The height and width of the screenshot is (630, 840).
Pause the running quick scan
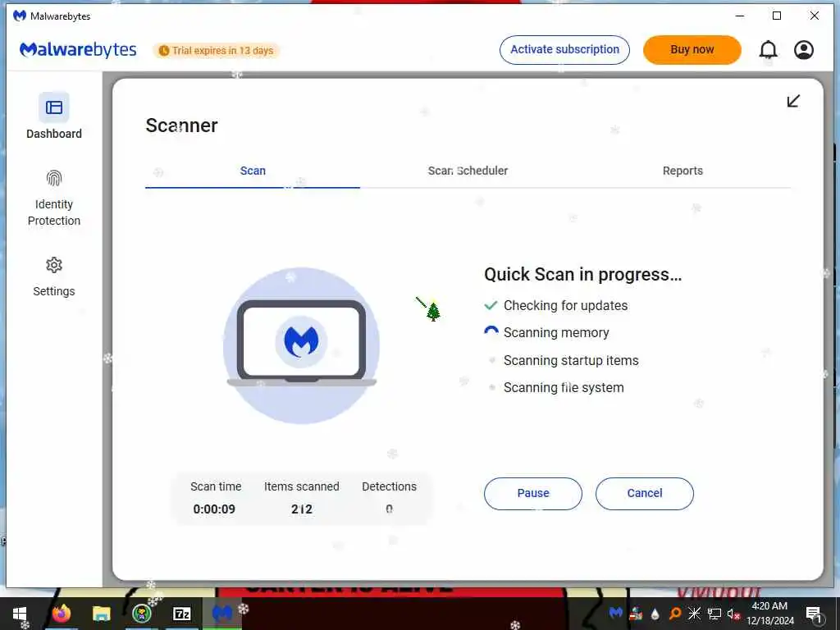click(533, 493)
